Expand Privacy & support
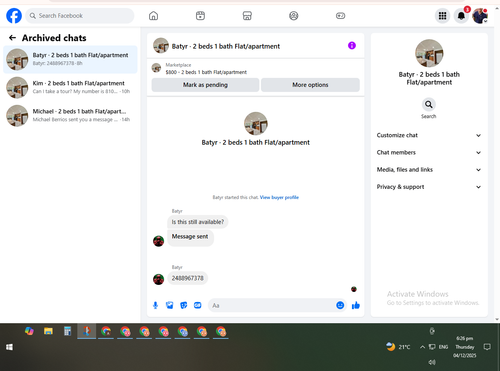Screen dimensions: 500x371 (x=429, y=187)
